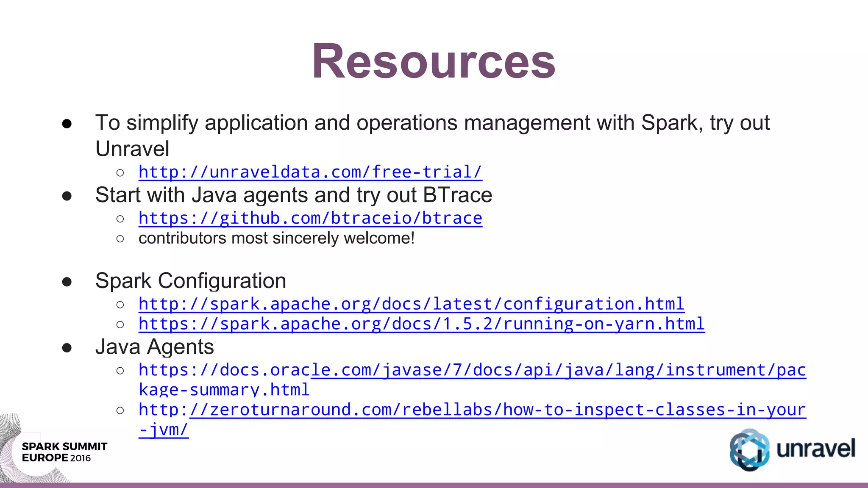Click the "unravel" wordmark text
868x488 pixels.
tap(816, 449)
